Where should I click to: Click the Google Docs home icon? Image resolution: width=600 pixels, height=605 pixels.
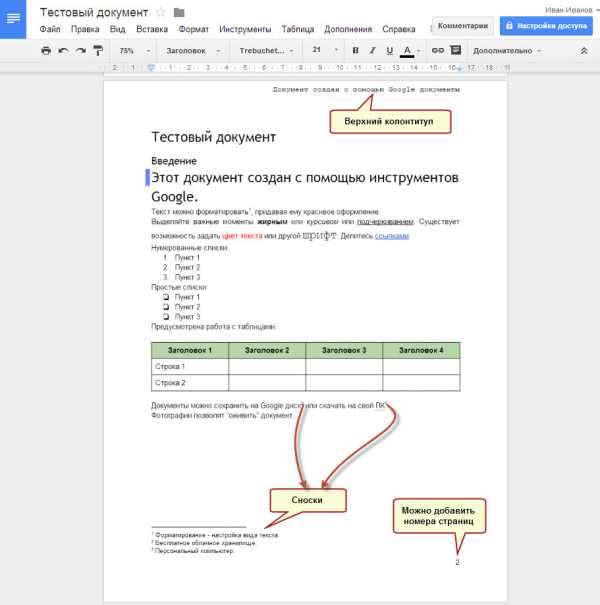point(13,19)
